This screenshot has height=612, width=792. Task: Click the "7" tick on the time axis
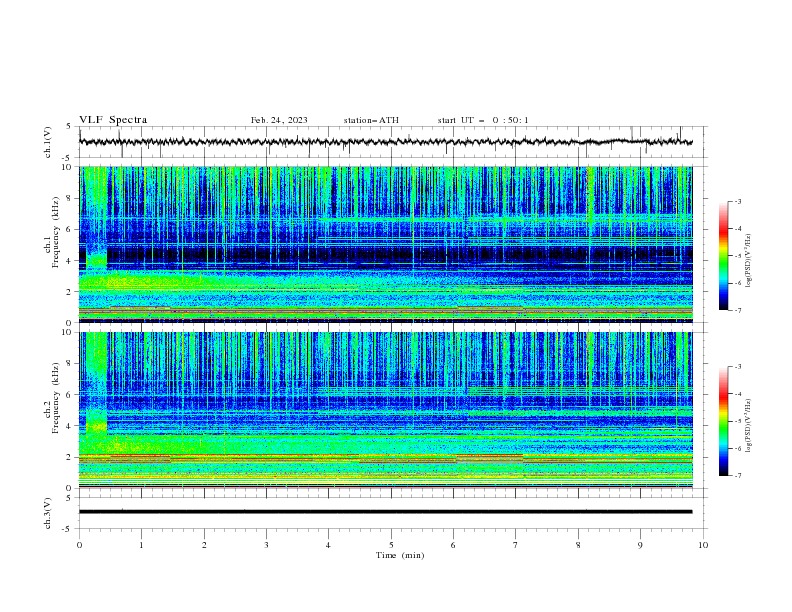click(515, 545)
